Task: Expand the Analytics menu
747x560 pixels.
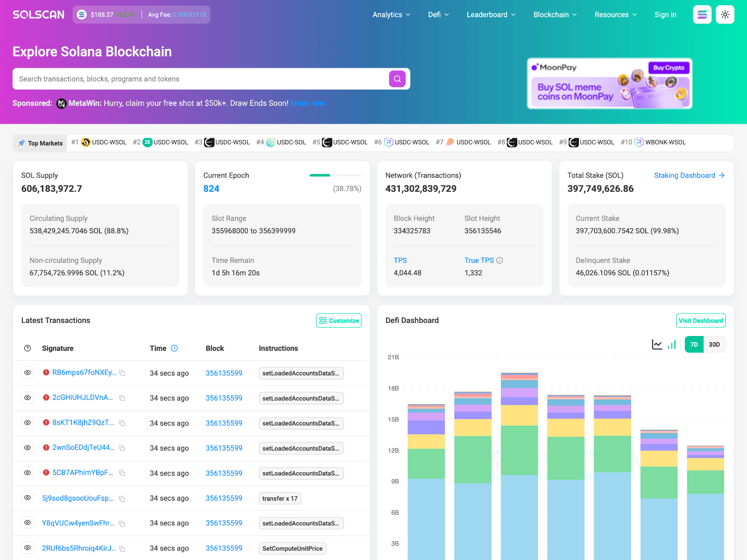Action: [391, 14]
